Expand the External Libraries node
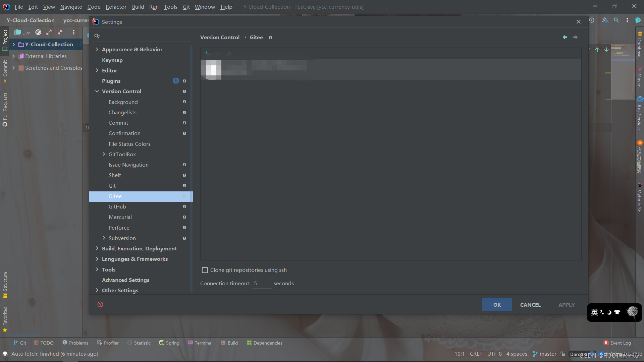 13,56
